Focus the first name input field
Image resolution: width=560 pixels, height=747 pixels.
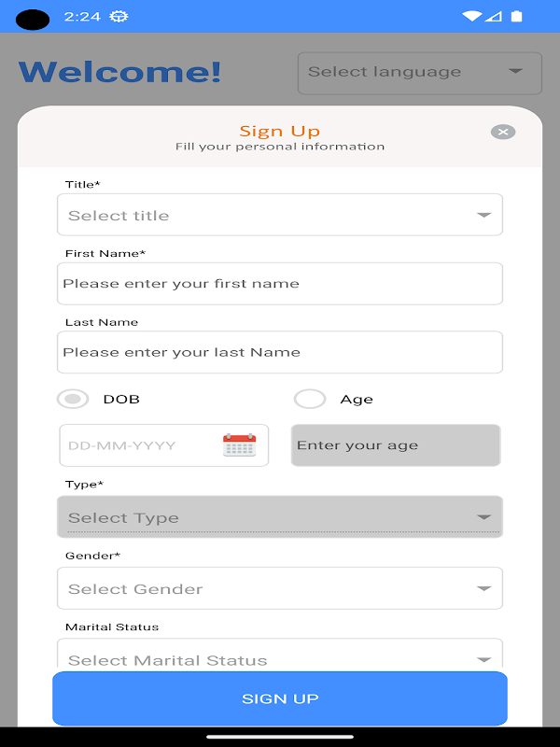click(x=279, y=284)
